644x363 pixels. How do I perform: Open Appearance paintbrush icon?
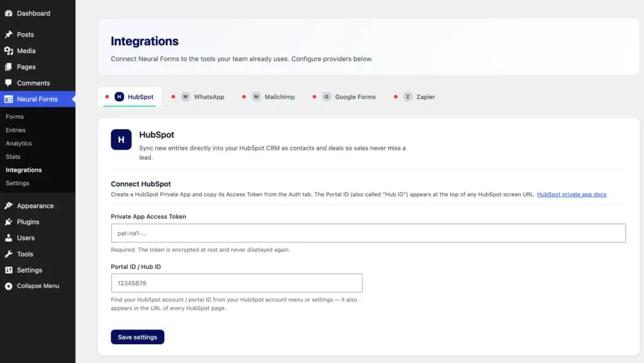point(9,205)
